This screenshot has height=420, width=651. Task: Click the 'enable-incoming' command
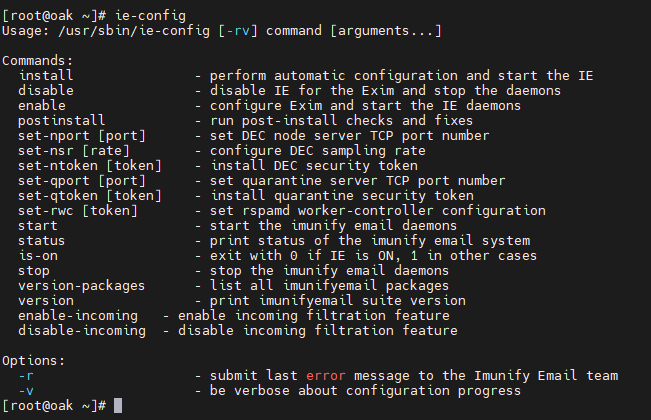(78, 315)
